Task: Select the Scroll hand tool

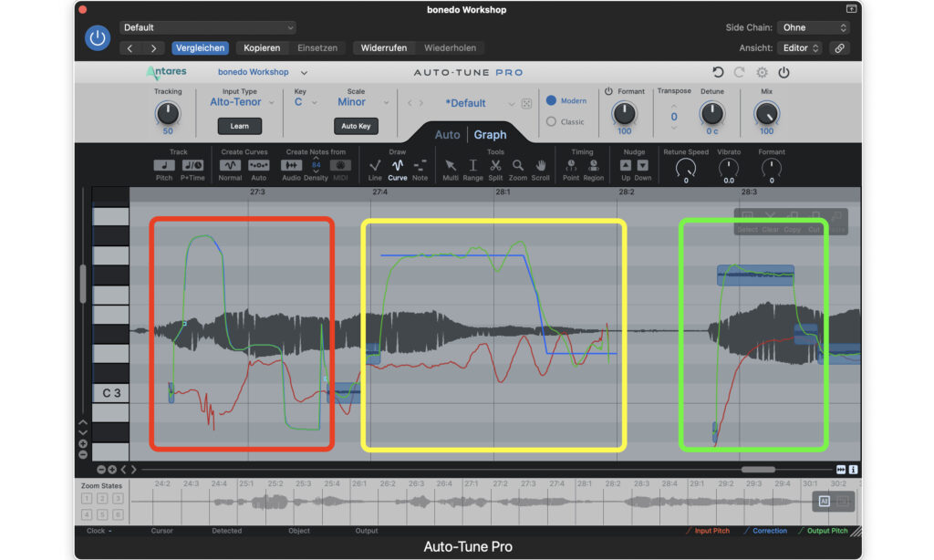Action: [540, 165]
